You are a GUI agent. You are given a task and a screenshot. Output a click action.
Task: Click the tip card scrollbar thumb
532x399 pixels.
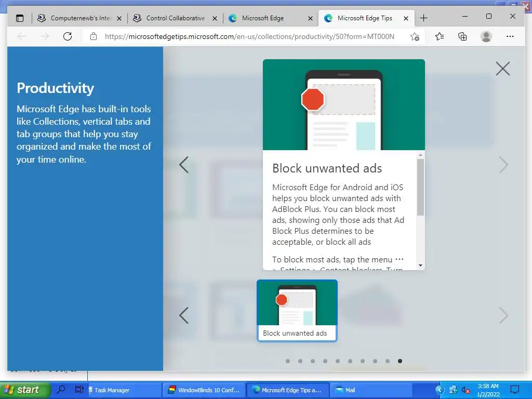420,187
